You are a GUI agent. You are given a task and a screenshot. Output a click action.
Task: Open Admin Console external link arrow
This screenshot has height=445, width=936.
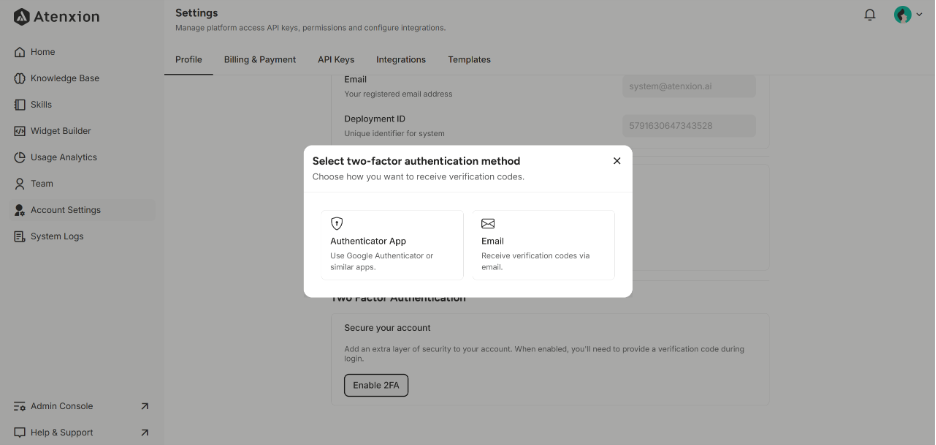[x=144, y=406]
